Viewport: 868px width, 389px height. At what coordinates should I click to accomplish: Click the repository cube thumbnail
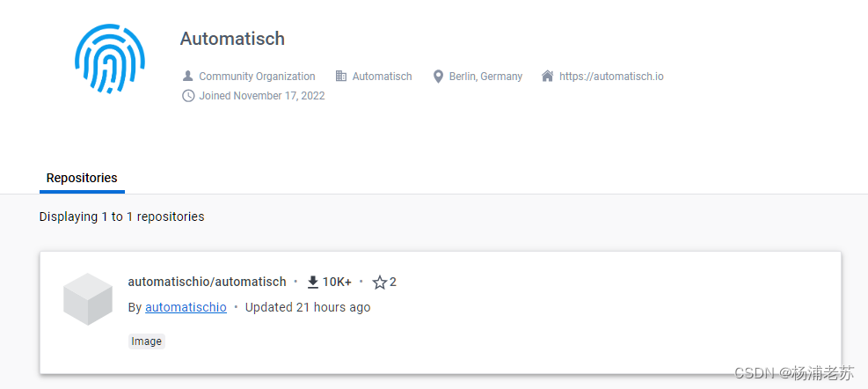pyautogui.click(x=88, y=299)
